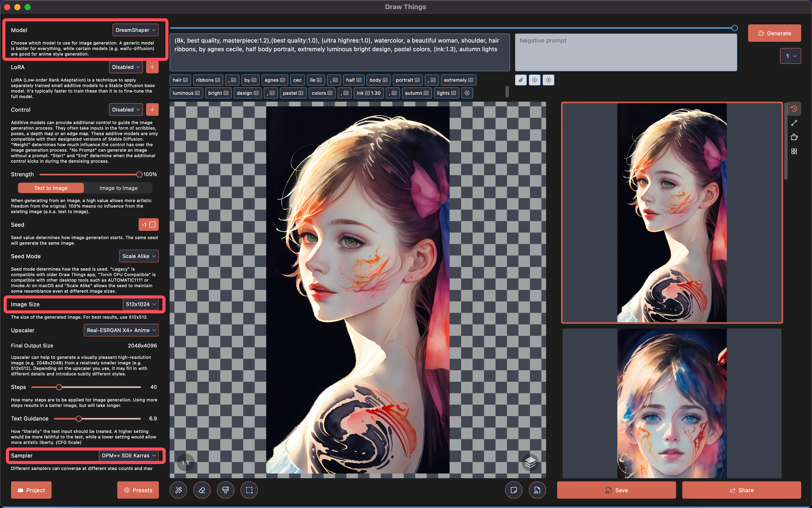Expand the 512x1024 image size dropdown
Viewport: 812px width, 508px height.
coord(141,304)
